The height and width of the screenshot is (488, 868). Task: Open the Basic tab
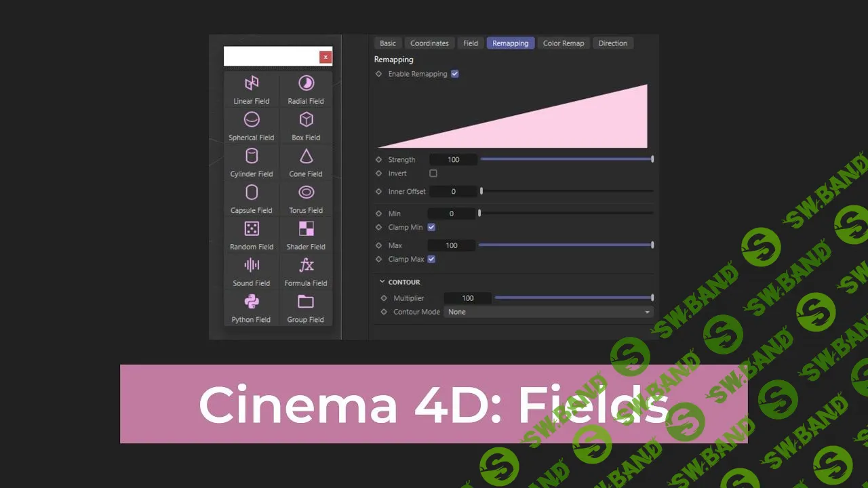[x=388, y=43]
